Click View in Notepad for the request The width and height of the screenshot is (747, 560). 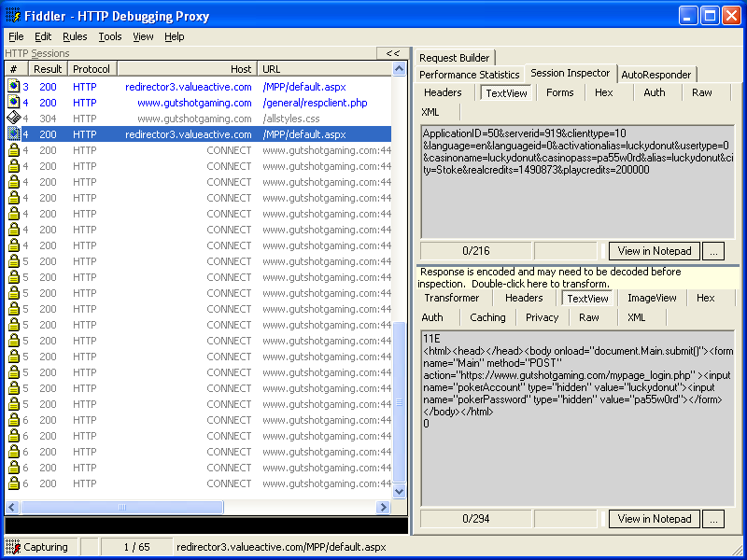coord(655,251)
